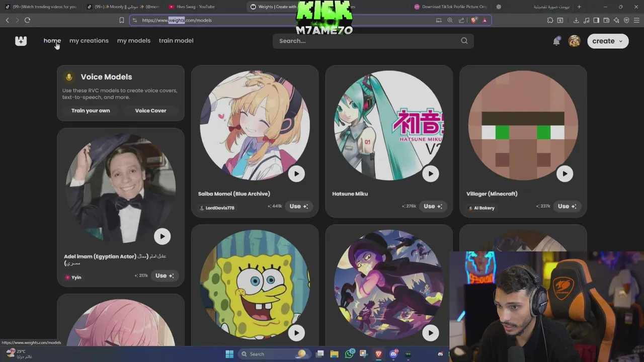Click the 'Voice Models' heading
644x362 pixels.
[106, 77]
